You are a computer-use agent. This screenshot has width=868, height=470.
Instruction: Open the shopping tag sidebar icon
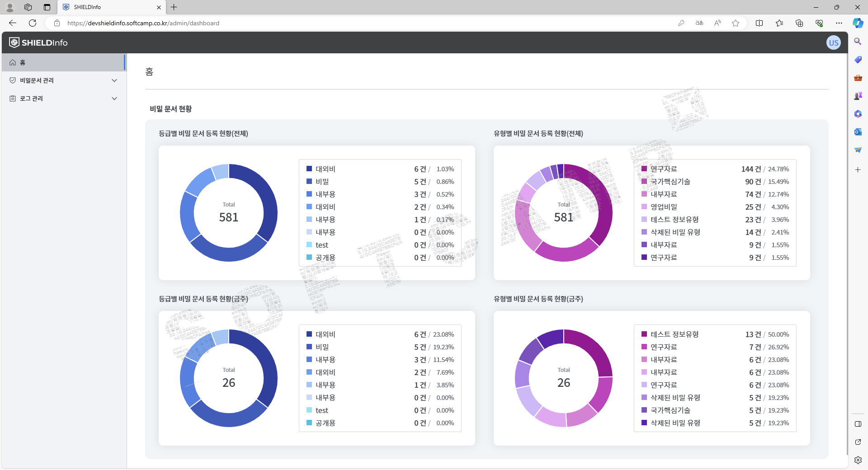pos(858,60)
